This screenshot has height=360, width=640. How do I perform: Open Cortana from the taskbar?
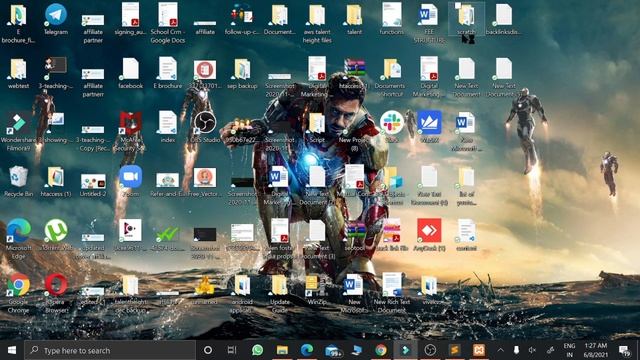[x=208, y=350]
